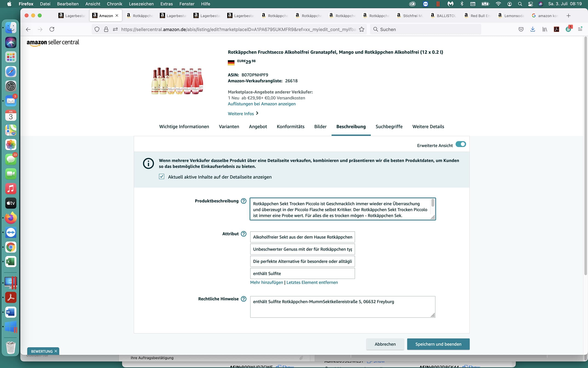Click the Rechtliche Hinweise text area
Image resolution: width=588 pixels, height=368 pixels.
pos(343,307)
